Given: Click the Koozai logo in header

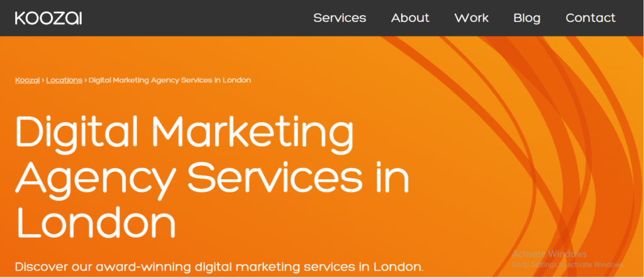Looking at the screenshot, I should coord(48,18).
